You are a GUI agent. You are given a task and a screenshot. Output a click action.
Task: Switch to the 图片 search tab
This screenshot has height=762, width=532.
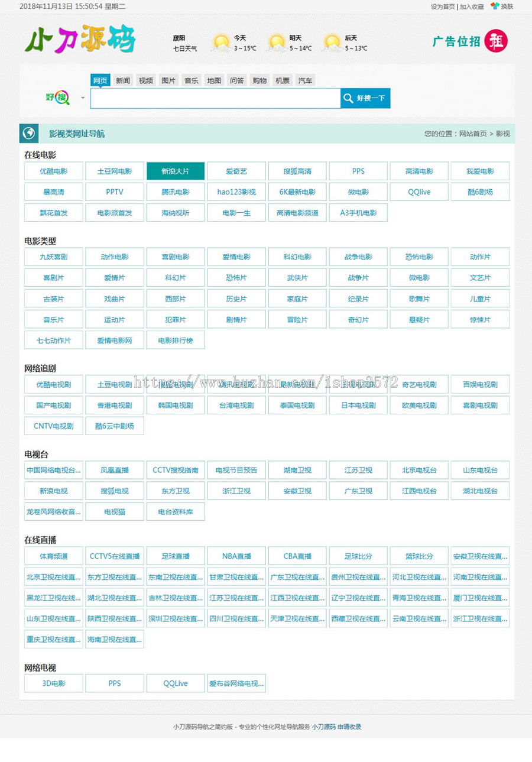(168, 80)
